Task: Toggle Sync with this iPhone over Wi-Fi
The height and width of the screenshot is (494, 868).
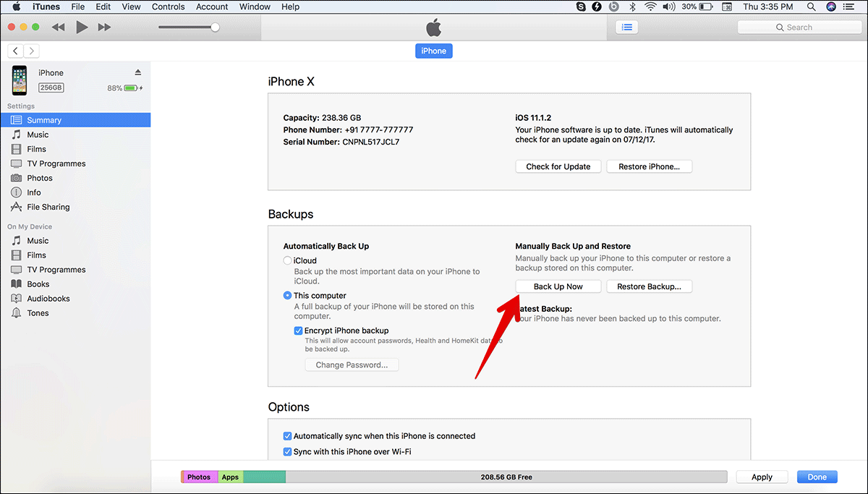Action: click(287, 452)
